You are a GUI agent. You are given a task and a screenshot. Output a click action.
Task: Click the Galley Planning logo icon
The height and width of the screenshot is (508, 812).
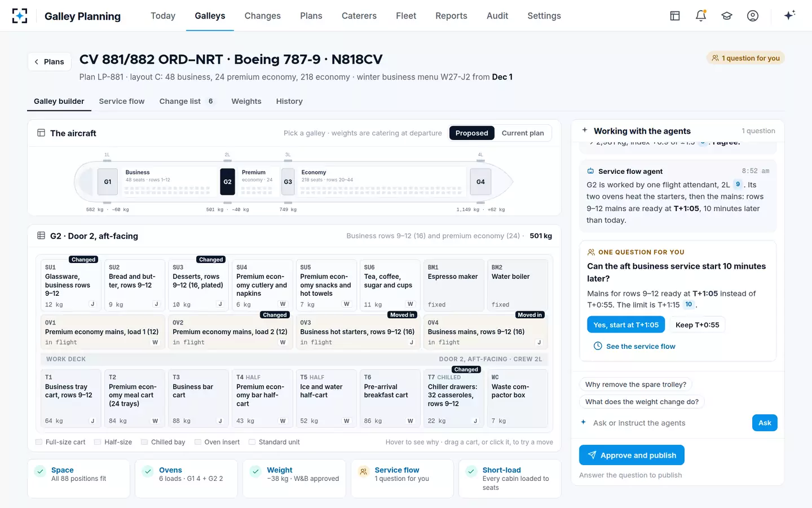(x=20, y=16)
